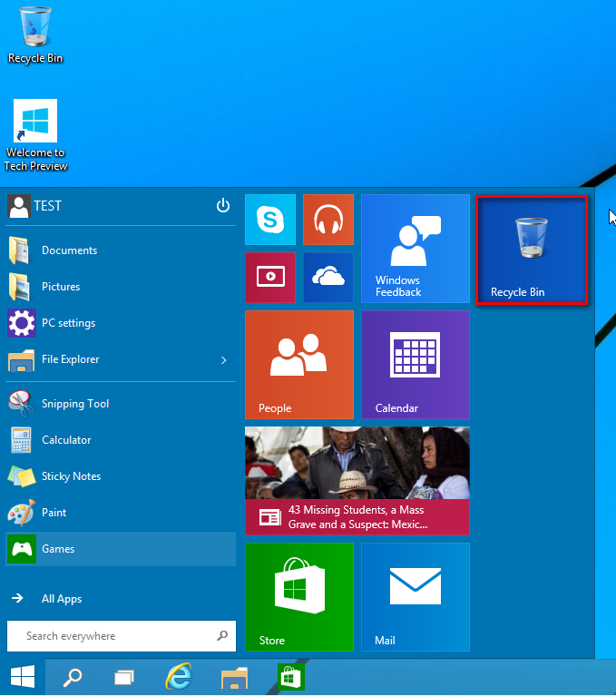616x696 pixels.
Task: Open File Explorer from the taskbar
Action: [234, 678]
